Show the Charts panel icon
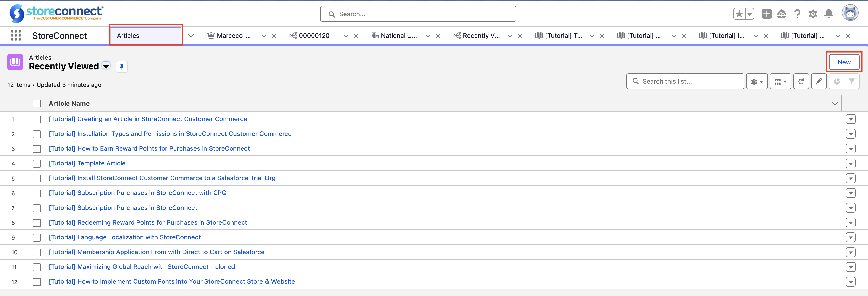The width and height of the screenshot is (868, 296). (x=836, y=81)
